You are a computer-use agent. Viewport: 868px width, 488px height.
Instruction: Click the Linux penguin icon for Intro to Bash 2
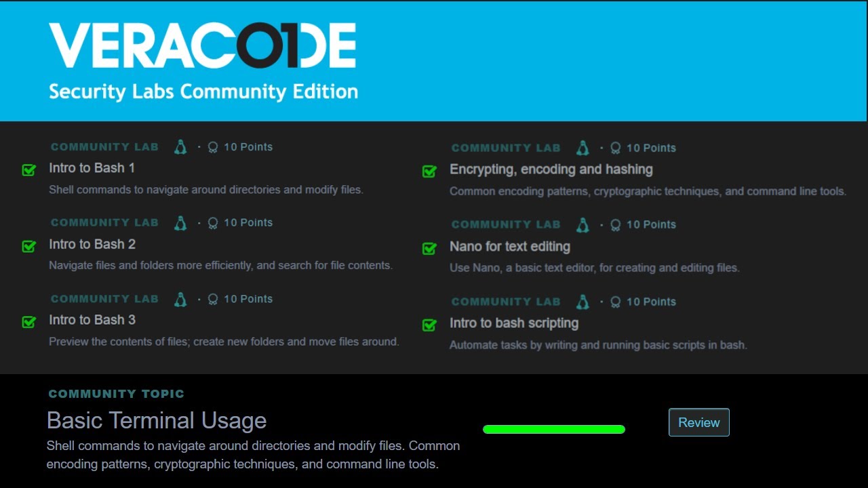point(180,222)
